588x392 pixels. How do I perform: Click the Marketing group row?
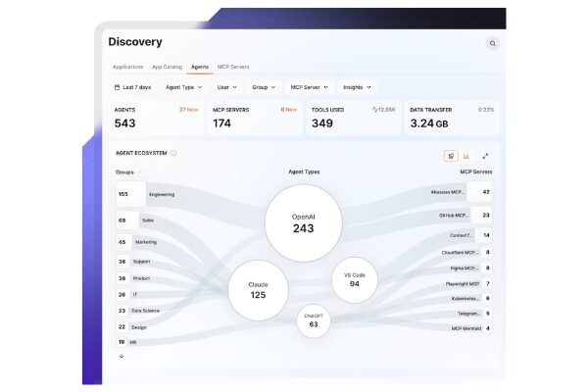point(137,242)
